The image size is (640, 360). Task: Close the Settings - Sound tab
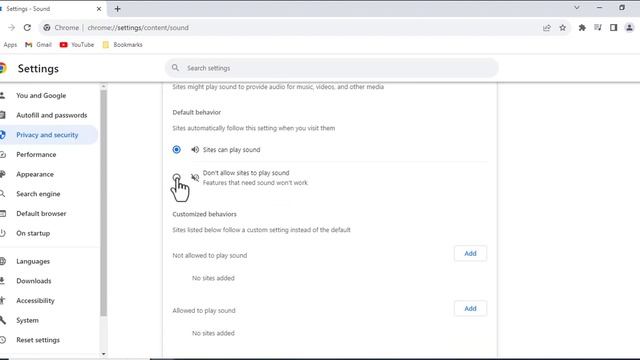click(x=99, y=9)
